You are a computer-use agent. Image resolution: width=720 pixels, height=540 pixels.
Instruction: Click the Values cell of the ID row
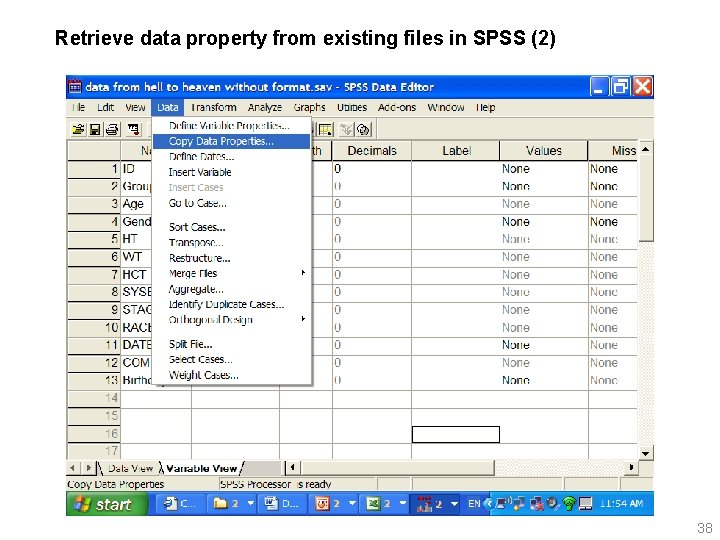click(544, 169)
